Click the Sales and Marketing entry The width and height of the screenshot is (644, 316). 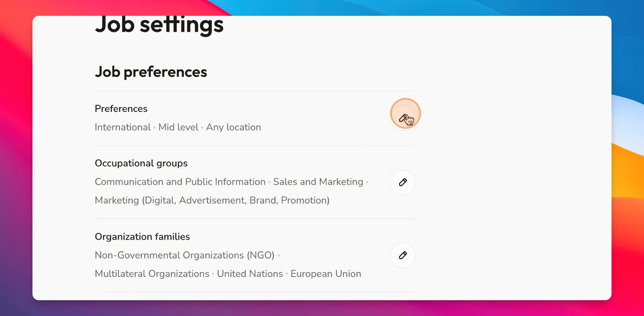(318, 182)
